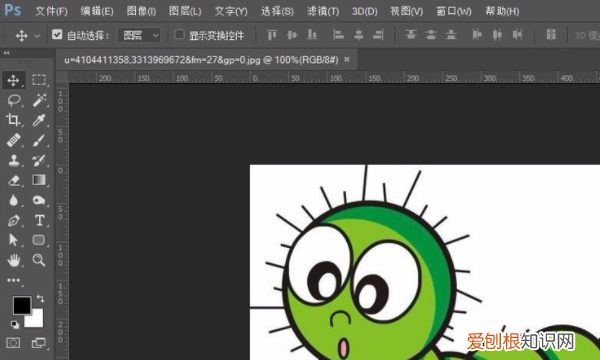The width and height of the screenshot is (600, 360).
Task: Distribute top edges of layers
Action: (x=411, y=35)
